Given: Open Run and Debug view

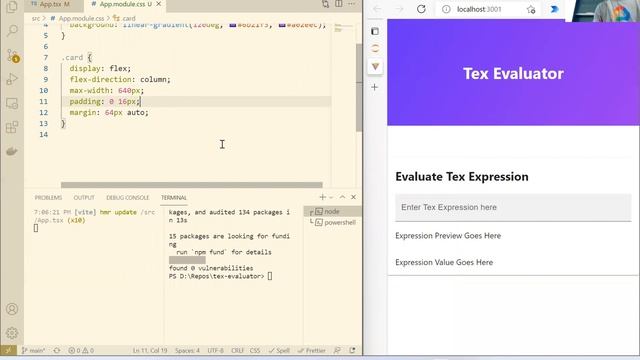Looking at the screenshot, I should click(x=12, y=79).
